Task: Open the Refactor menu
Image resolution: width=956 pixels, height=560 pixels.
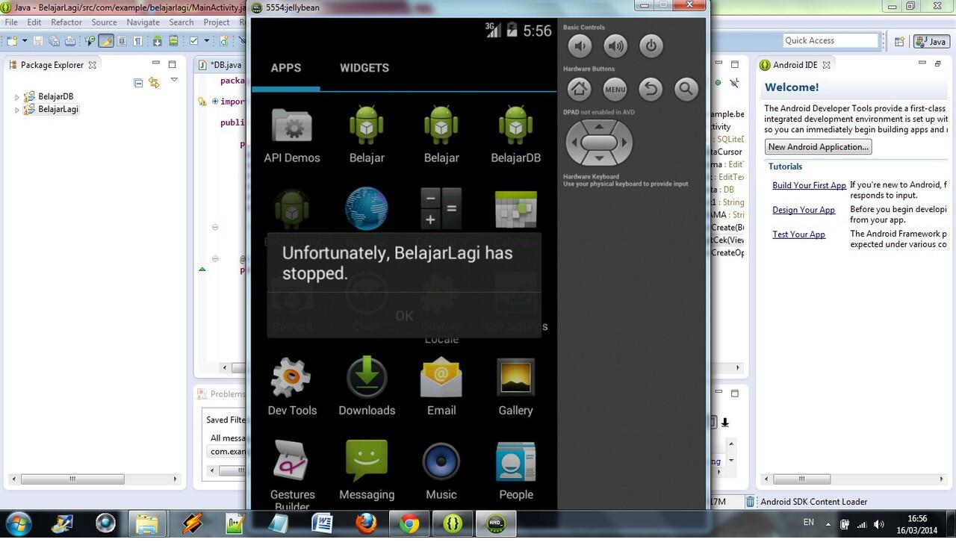Action: 66,22
